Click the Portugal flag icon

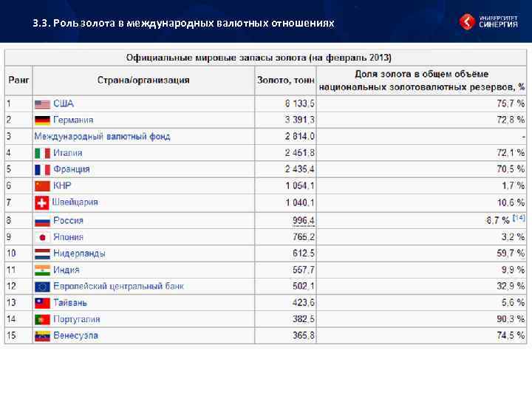click(42, 320)
